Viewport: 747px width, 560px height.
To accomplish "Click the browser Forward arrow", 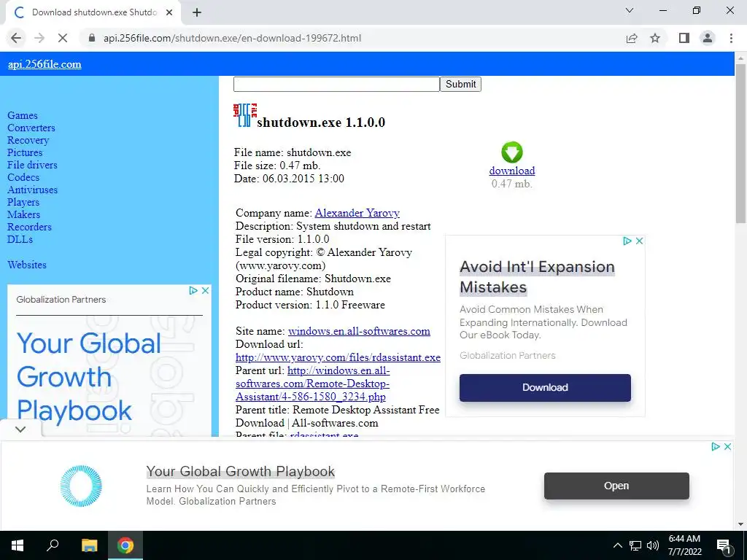I will pos(39,38).
